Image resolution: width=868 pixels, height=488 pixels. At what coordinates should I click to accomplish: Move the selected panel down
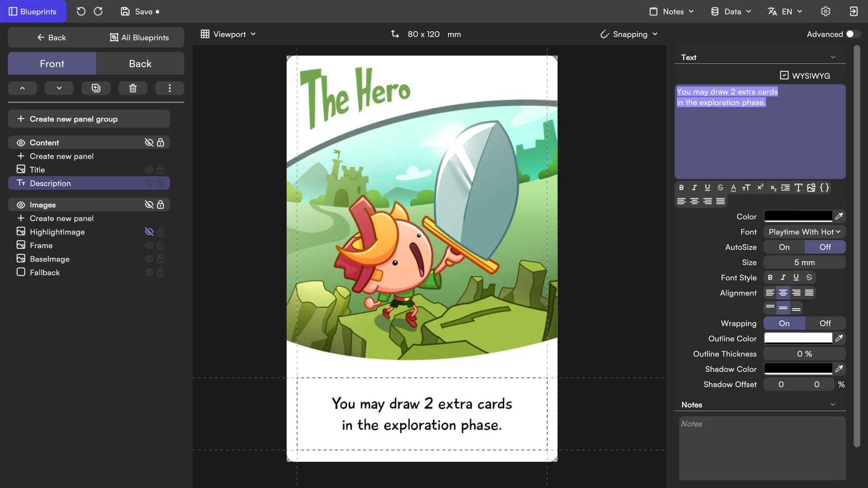pyautogui.click(x=59, y=88)
